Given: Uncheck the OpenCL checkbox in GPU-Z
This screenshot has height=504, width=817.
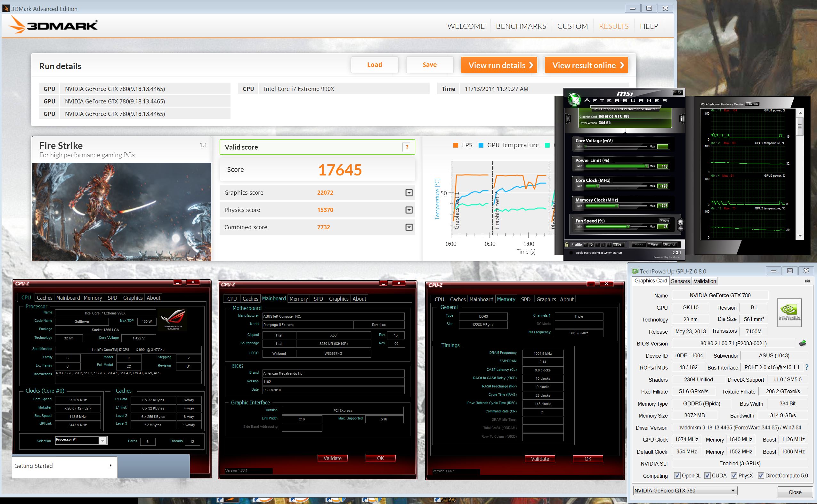Looking at the screenshot, I should coord(677,476).
